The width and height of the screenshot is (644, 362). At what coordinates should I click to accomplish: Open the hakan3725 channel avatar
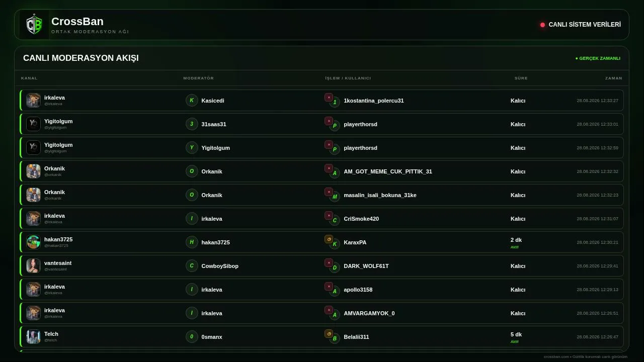[x=33, y=242]
